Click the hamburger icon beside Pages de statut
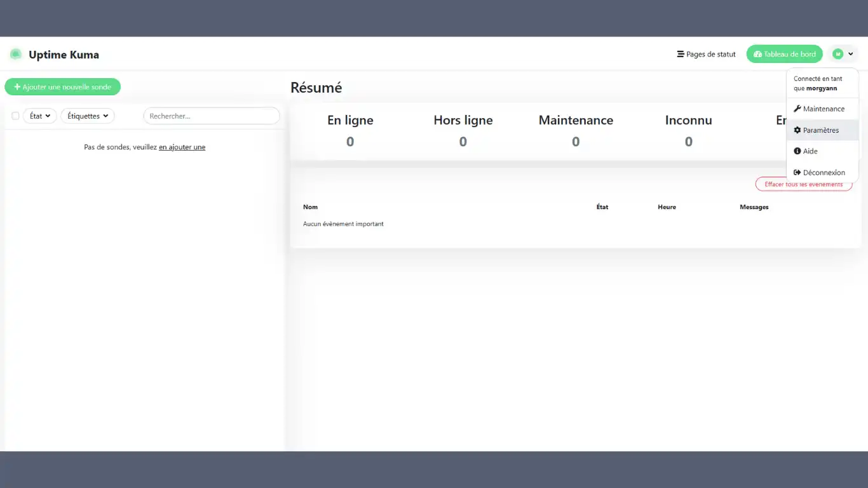Viewport: 868px width, 488px height. pos(681,55)
